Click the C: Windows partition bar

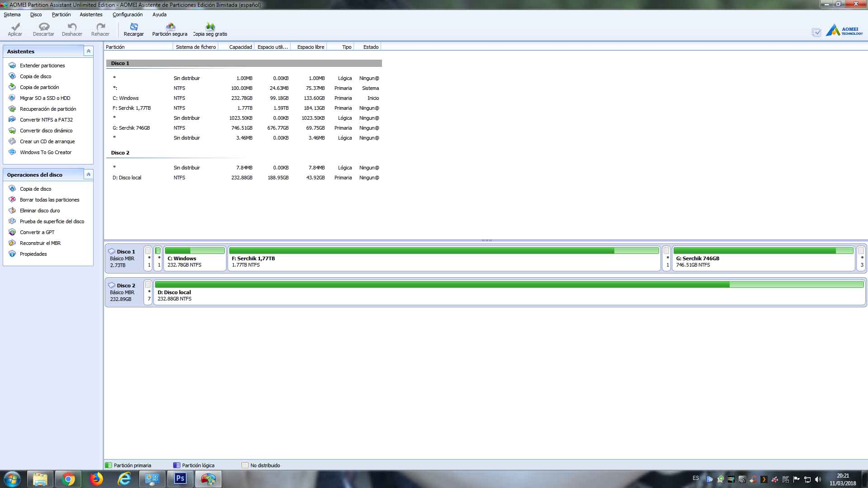click(x=195, y=258)
